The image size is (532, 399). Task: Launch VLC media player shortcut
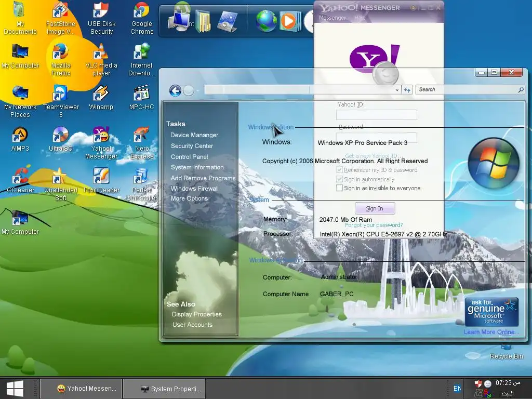point(101,59)
